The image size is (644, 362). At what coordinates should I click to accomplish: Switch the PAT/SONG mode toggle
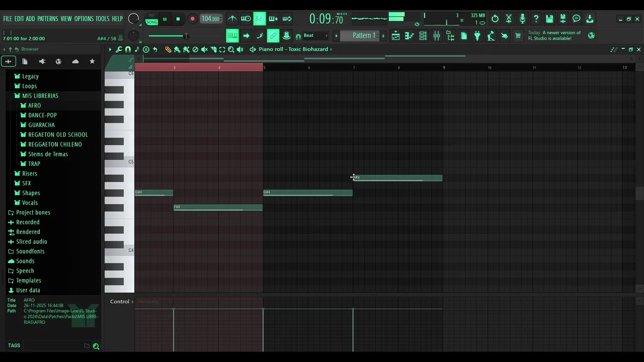(x=151, y=19)
